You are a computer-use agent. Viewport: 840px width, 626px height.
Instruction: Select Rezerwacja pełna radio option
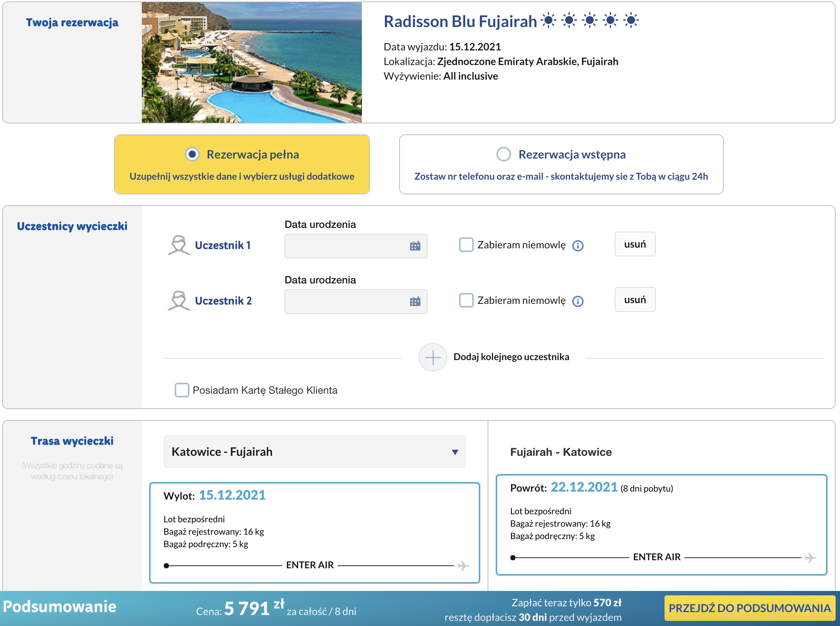click(x=192, y=154)
